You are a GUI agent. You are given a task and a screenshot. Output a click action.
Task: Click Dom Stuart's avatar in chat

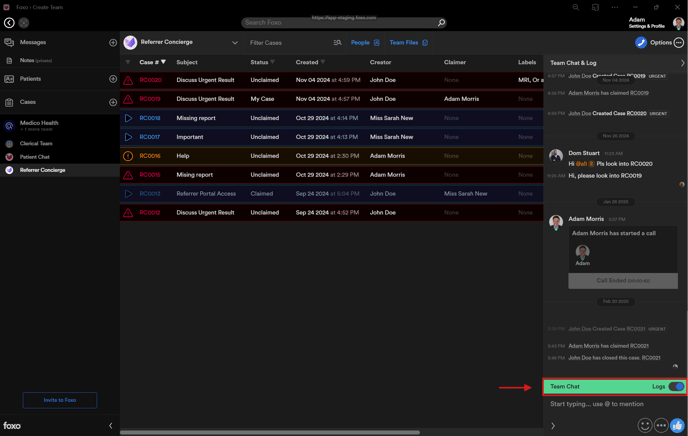coord(556,156)
